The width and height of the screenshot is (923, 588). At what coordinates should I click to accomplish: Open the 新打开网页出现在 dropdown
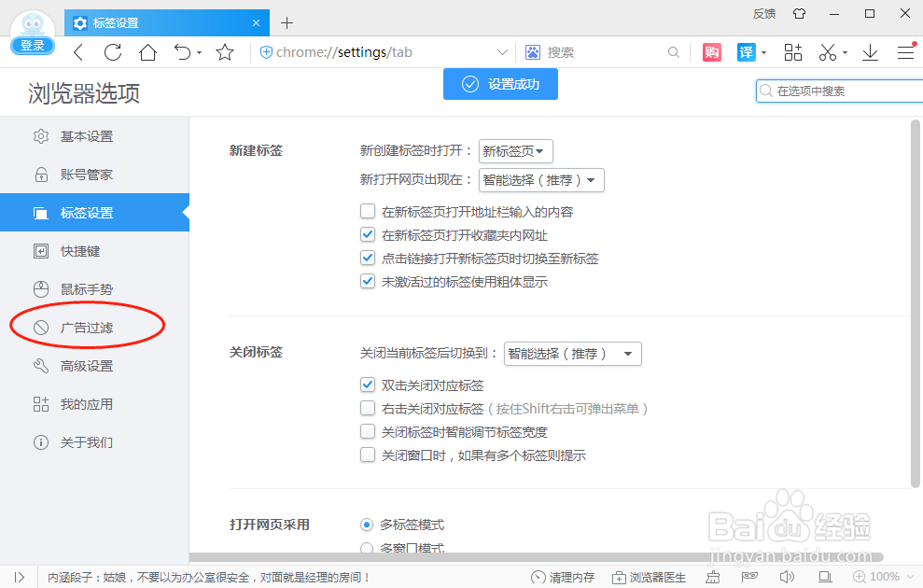click(x=541, y=179)
